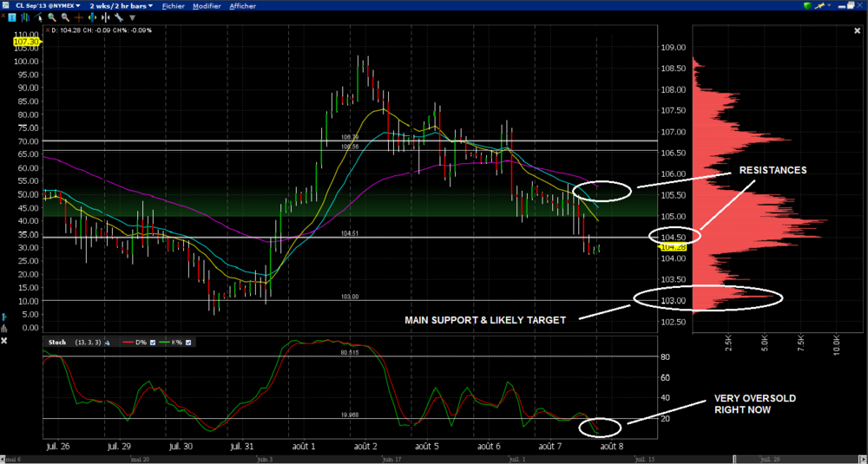Click the green K% line color sample
868x464 pixels.
164,342
